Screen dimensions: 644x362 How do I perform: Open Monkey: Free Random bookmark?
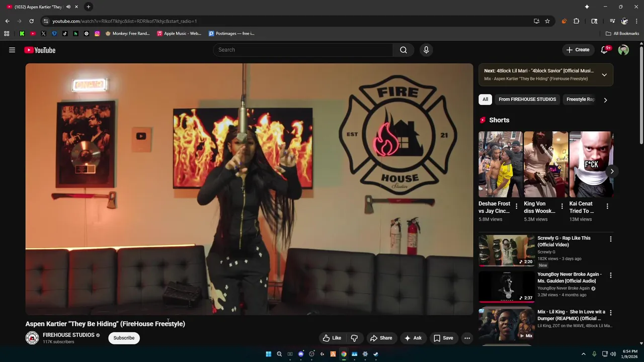point(128,34)
